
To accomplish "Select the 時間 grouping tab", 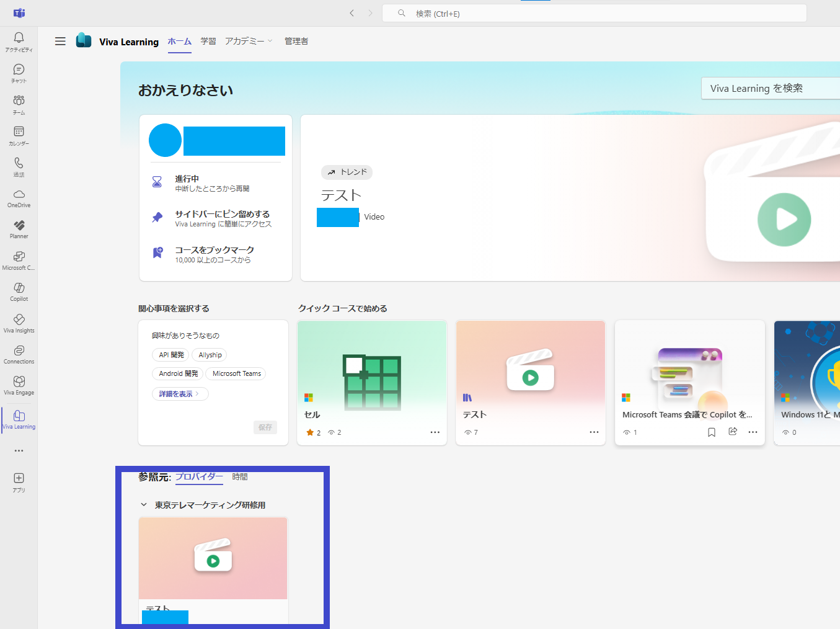I will (240, 477).
